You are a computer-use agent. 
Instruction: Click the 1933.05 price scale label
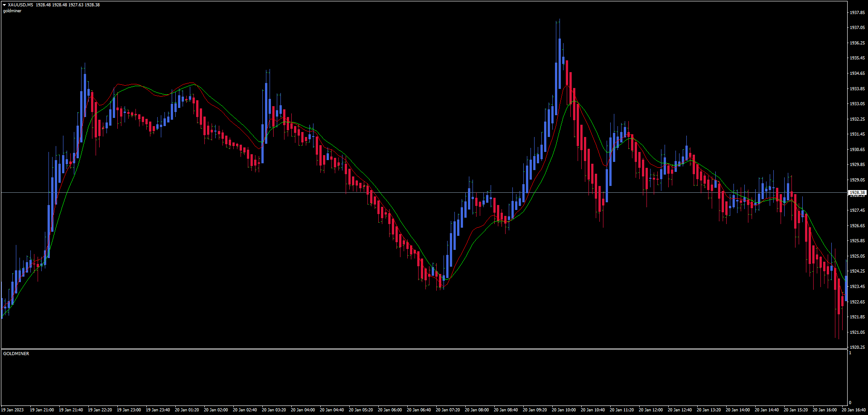point(857,104)
